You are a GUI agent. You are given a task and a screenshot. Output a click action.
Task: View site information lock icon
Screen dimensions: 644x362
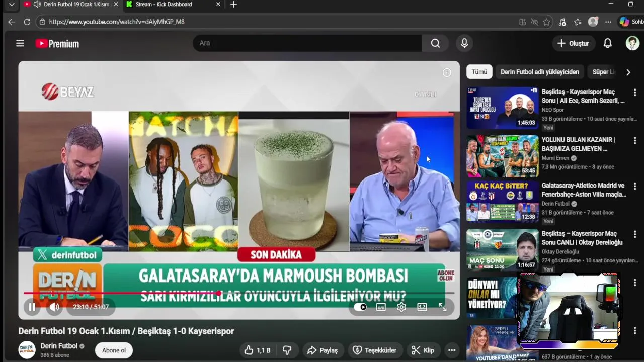[42, 22]
